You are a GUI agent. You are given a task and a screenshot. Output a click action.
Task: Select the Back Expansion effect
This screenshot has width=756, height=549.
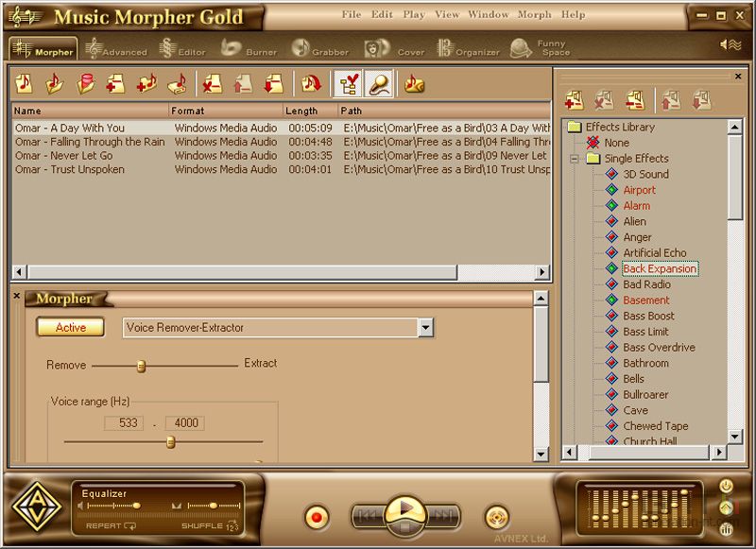(x=660, y=268)
